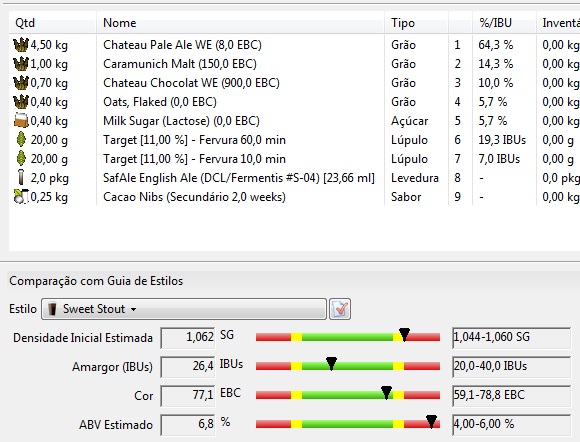The image size is (580, 442).
Task: Select the Cacao Nibs flavor icon
Action: 21,197
